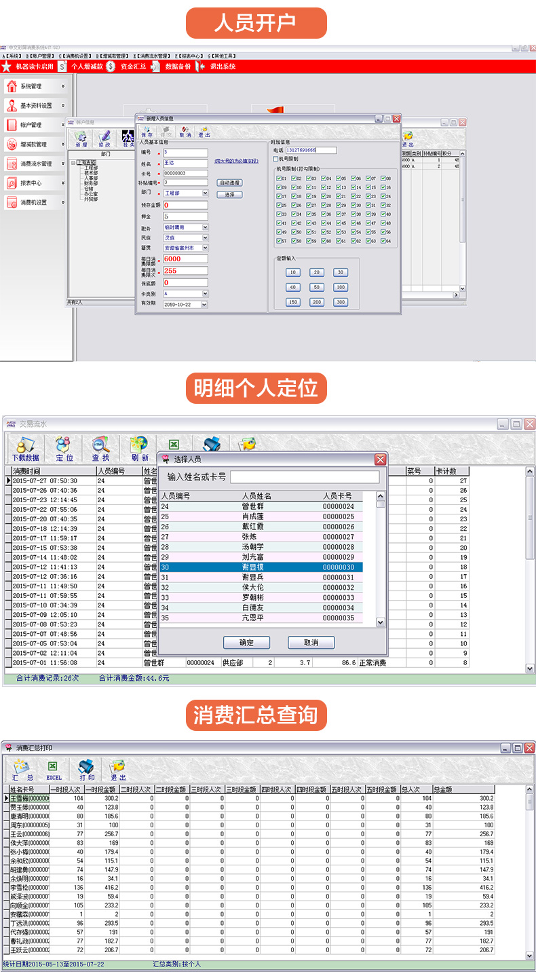Viewport: 536px width, 980px height.
Task: Expand the 有效期 date dropdown
Action: pyautogui.click(x=205, y=305)
